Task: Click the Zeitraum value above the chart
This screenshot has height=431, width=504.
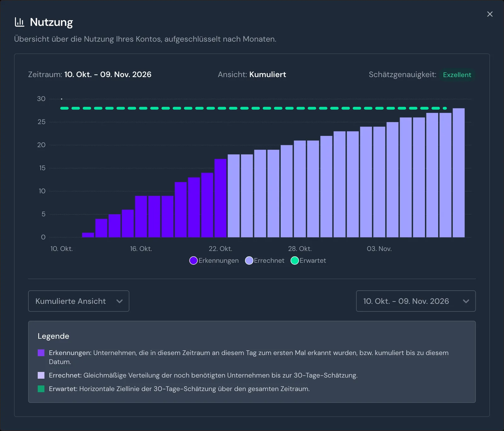Action: point(108,74)
